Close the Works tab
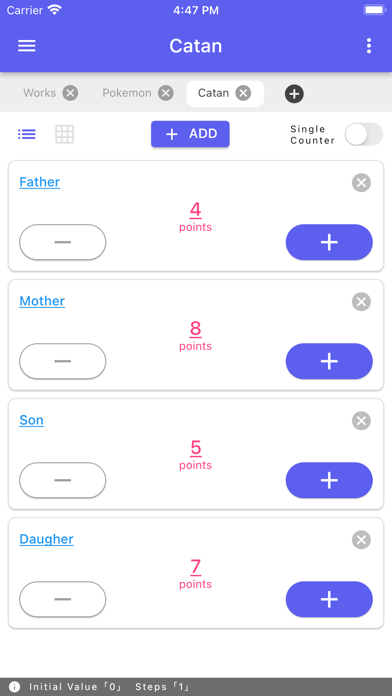This screenshot has height=696, width=392. pyautogui.click(x=70, y=93)
